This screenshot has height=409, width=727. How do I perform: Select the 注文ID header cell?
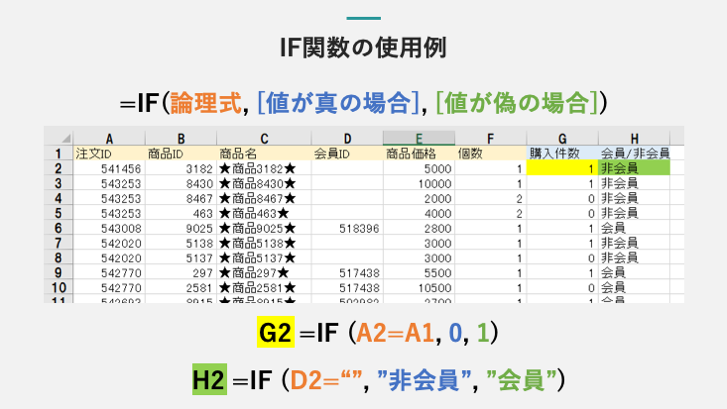click(x=109, y=154)
